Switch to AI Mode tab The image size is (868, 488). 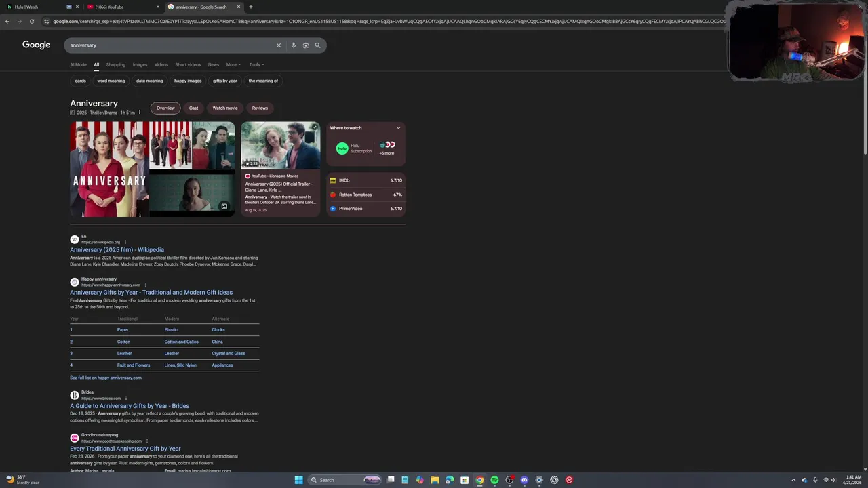point(78,65)
